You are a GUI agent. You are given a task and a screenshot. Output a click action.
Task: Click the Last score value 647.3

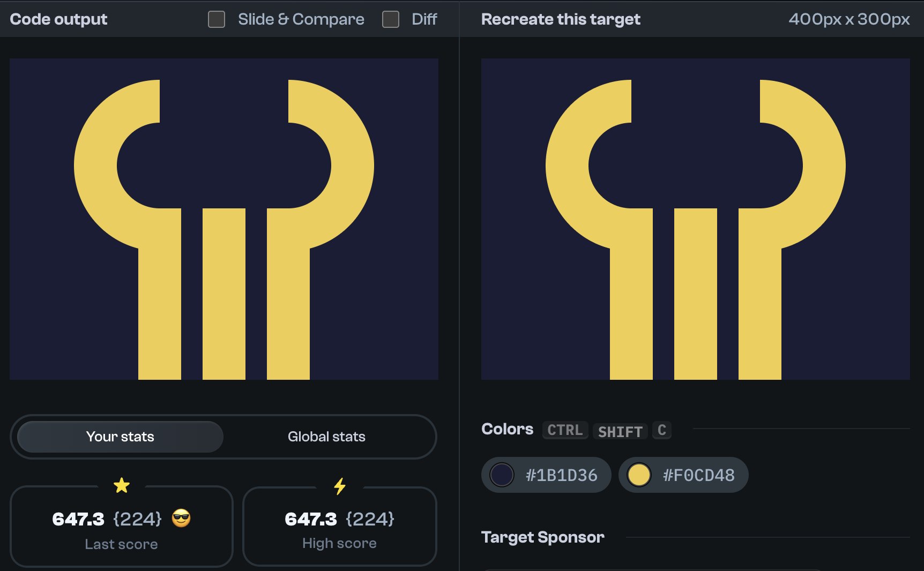[x=78, y=519]
